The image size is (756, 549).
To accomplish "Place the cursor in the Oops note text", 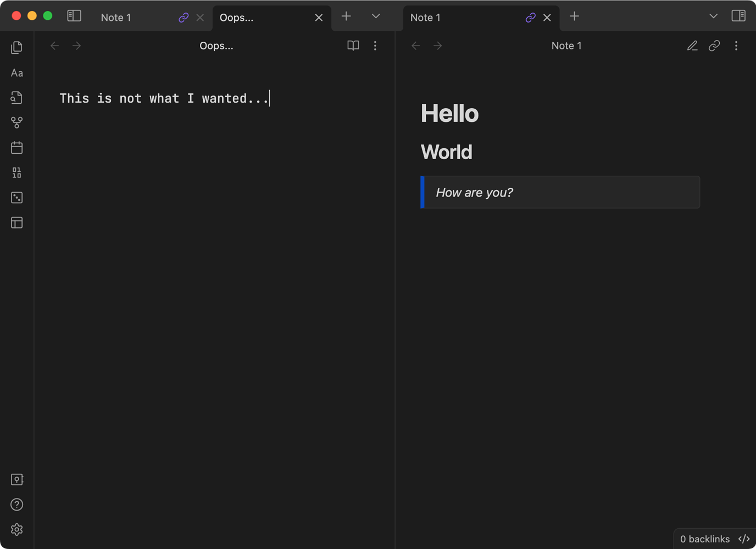I will pos(165,98).
